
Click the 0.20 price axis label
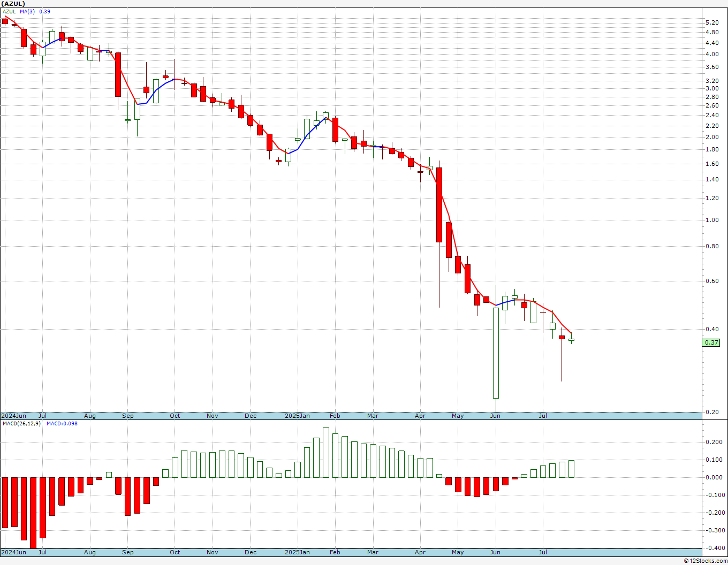pyautogui.click(x=712, y=412)
